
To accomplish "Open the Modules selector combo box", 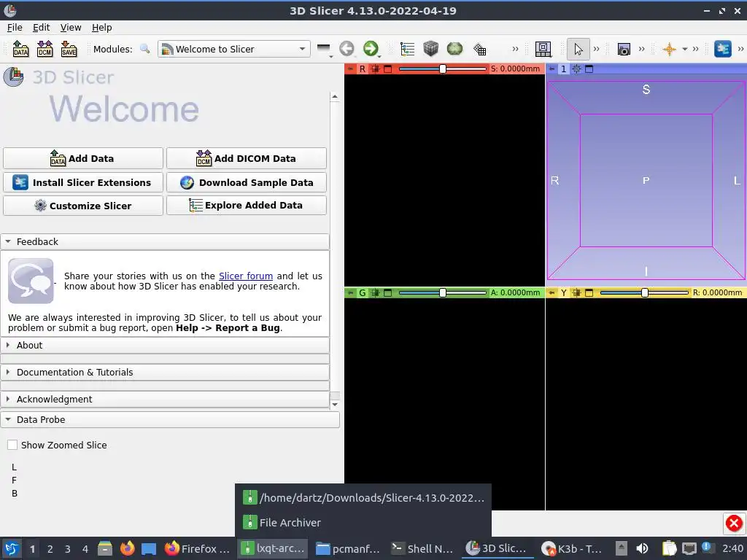I will pos(234,49).
